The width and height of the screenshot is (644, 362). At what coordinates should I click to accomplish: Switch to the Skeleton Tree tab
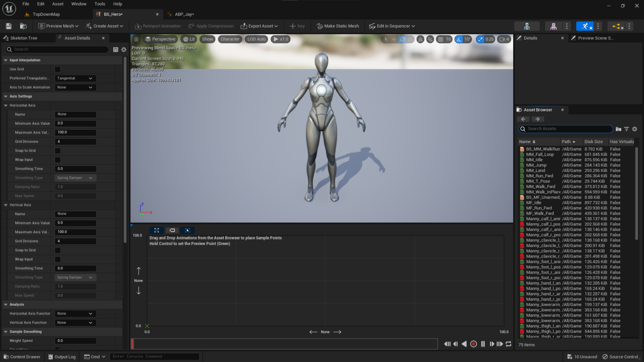click(23, 38)
